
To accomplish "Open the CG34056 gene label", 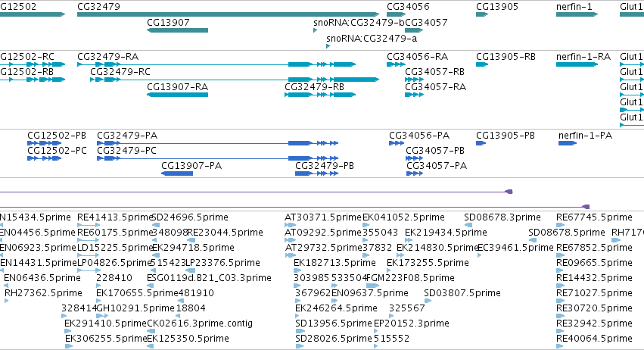I will tap(408, 7).
